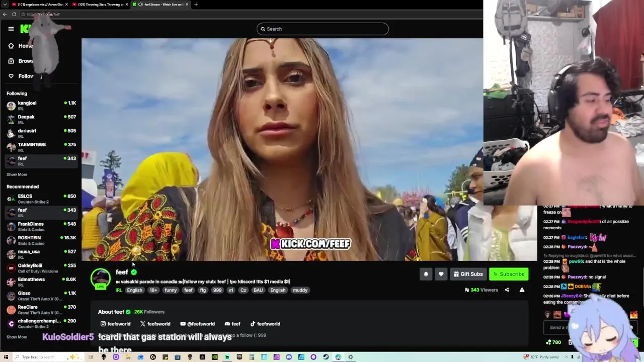Open Gioso Grand Theft Auto channel

(41, 296)
